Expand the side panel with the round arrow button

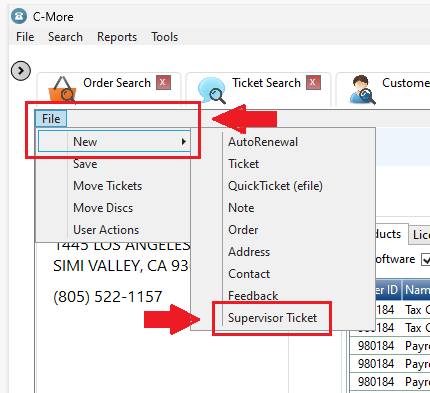coord(21,71)
